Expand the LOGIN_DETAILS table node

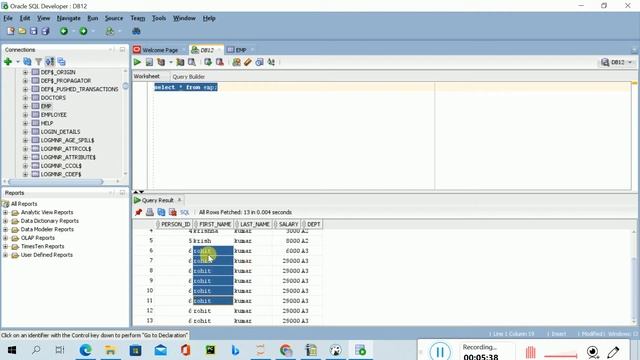(x=25, y=132)
